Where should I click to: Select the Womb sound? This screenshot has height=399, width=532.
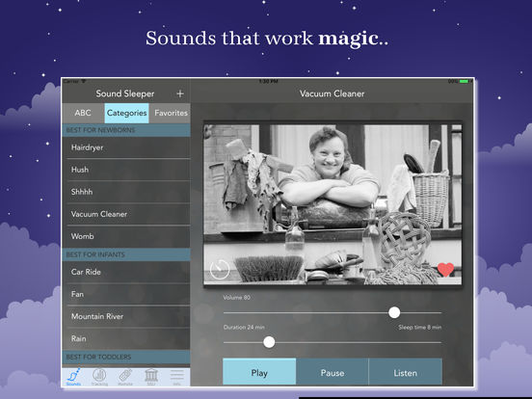coord(126,236)
